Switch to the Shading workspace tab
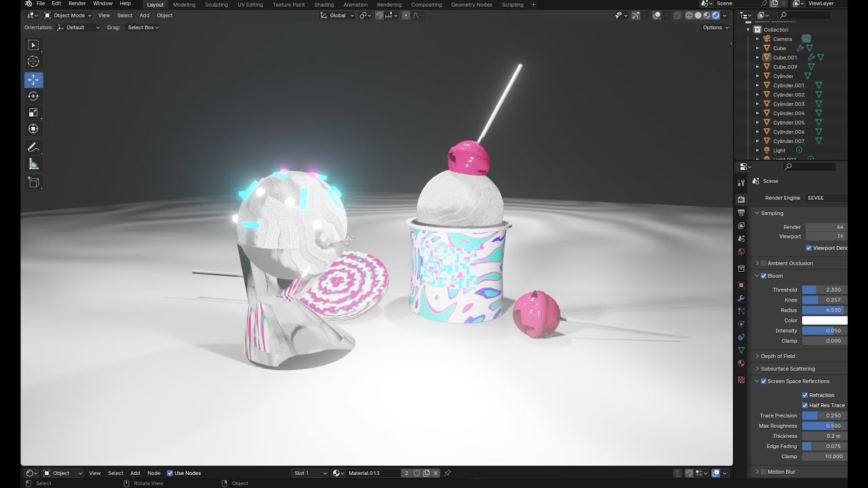Image resolution: width=868 pixels, height=488 pixels. (x=324, y=5)
